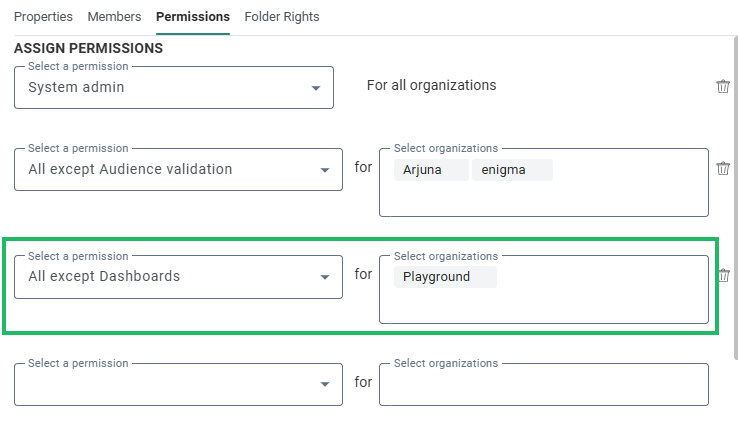
Task: Click the enigma organization chip
Action: pyautogui.click(x=511, y=170)
